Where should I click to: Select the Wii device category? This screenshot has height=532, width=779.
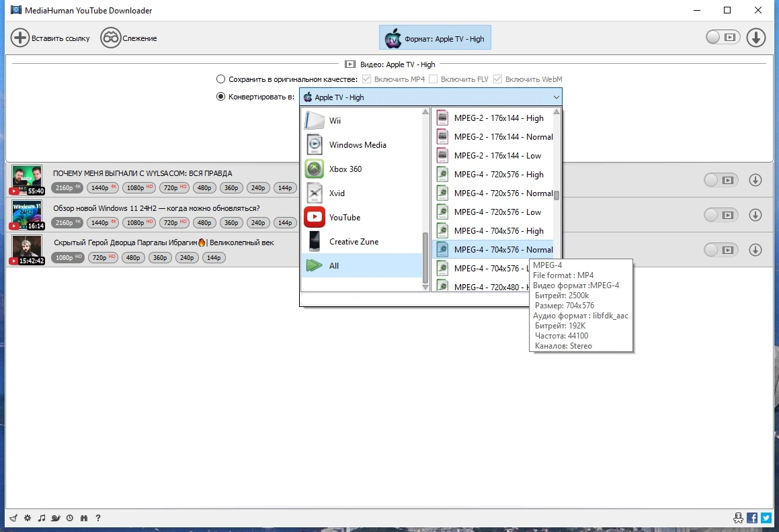click(361, 120)
